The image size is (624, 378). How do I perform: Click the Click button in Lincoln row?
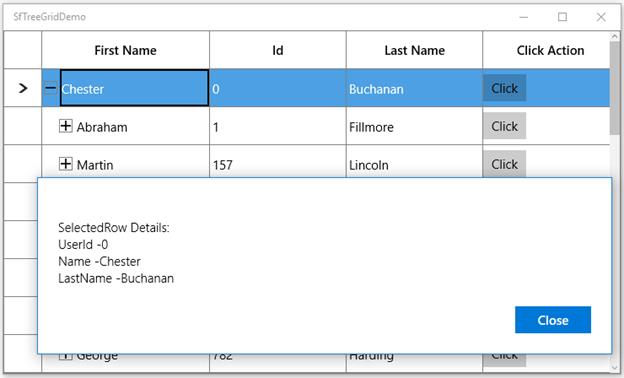point(504,164)
